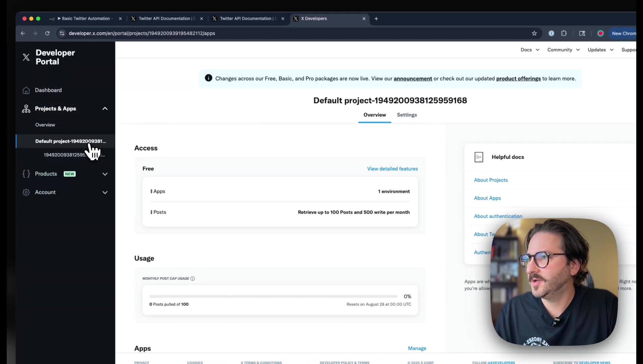Viewport: 643px width, 364px height.
Task: Open the Chrome extensions puzzle icon
Action: (x=564, y=33)
